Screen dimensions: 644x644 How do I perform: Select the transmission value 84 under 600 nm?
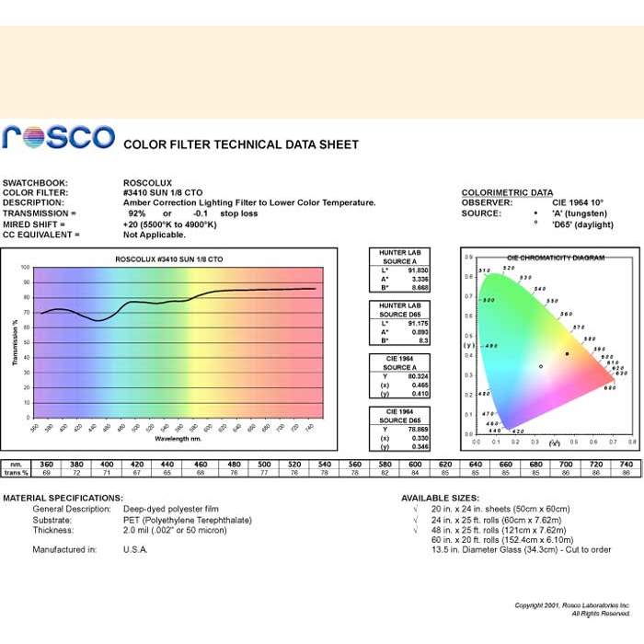pyautogui.click(x=415, y=473)
